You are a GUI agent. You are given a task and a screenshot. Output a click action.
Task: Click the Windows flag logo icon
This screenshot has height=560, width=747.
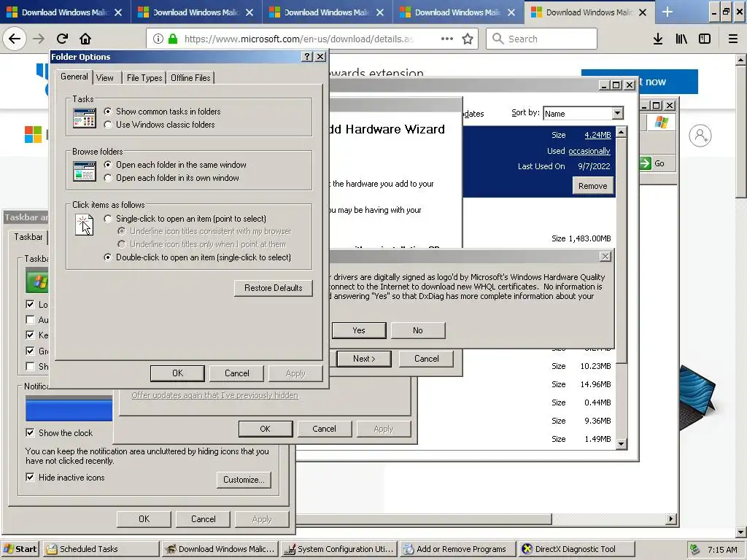tap(661, 122)
